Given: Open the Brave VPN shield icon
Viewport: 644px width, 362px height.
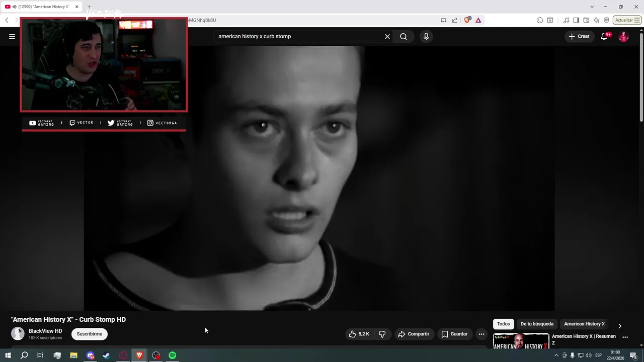Looking at the screenshot, I should point(606,20).
